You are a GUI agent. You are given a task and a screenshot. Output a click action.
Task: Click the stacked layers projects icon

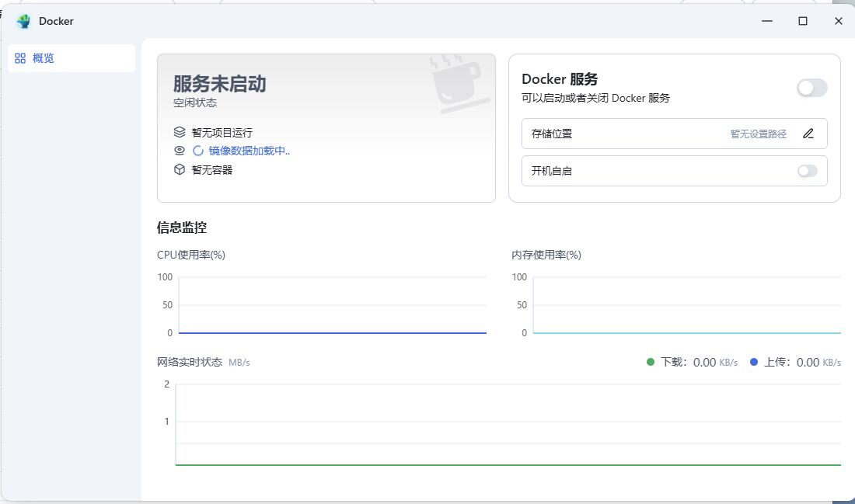coord(180,132)
